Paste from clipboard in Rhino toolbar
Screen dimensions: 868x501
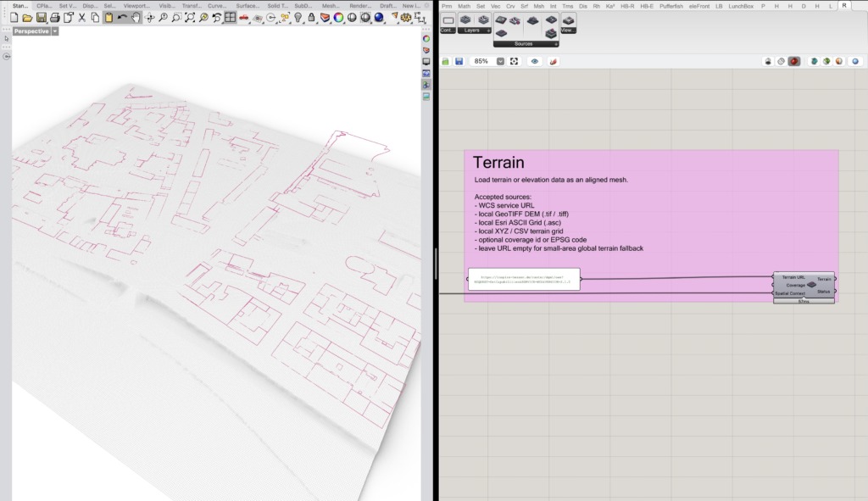[x=109, y=18]
